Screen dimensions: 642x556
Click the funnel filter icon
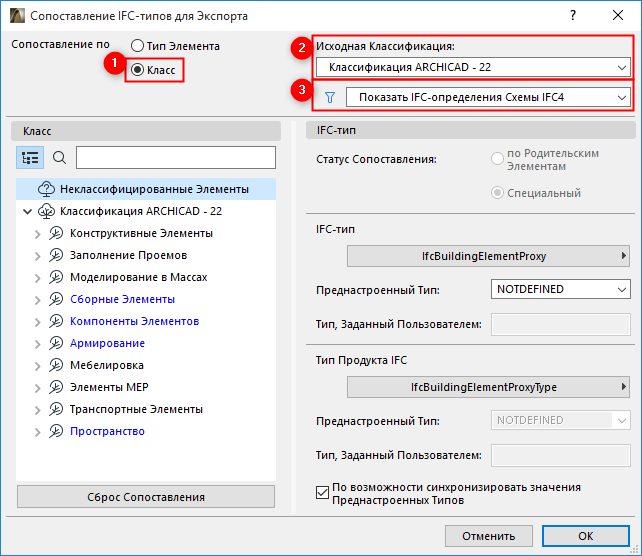click(x=329, y=97)
